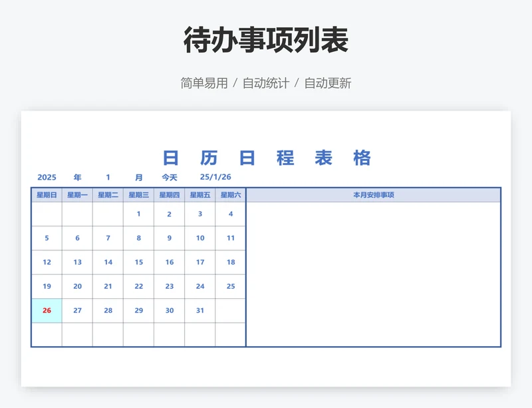Click the 星期六 column header
Screen dimensions: 532x408
[x=230, y=195]
